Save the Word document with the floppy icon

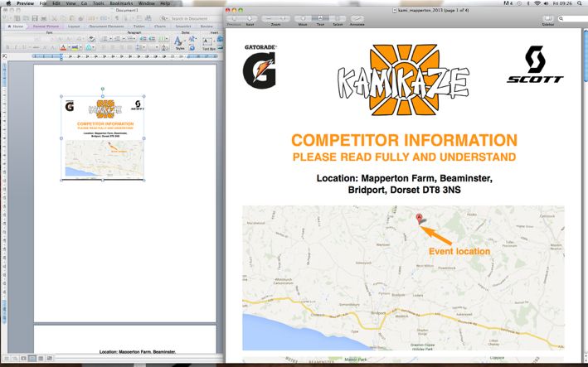click(35, 18)
